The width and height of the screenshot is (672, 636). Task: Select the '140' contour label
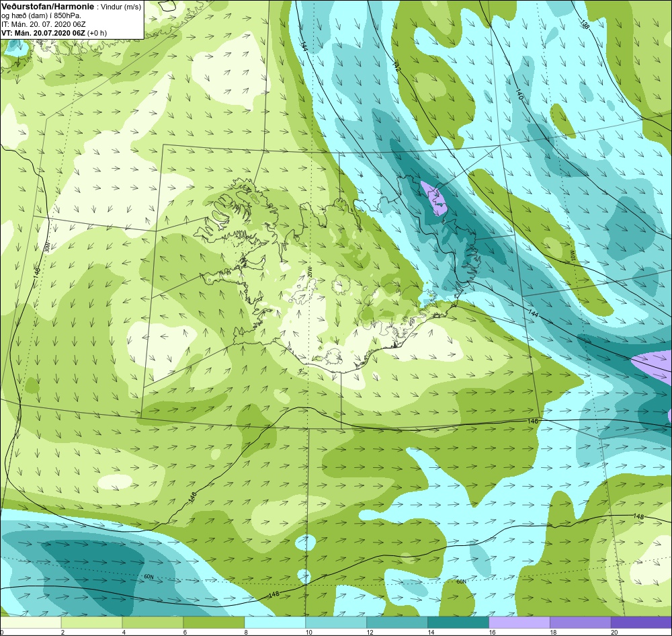pyautogui.click(x=519, y=95)
